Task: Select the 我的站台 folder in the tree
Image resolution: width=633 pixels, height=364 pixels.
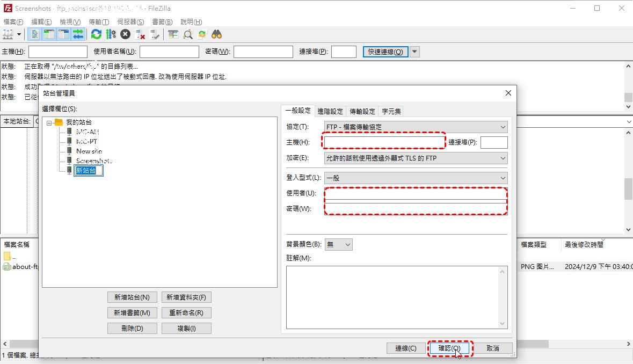Action: pos(79,122)
